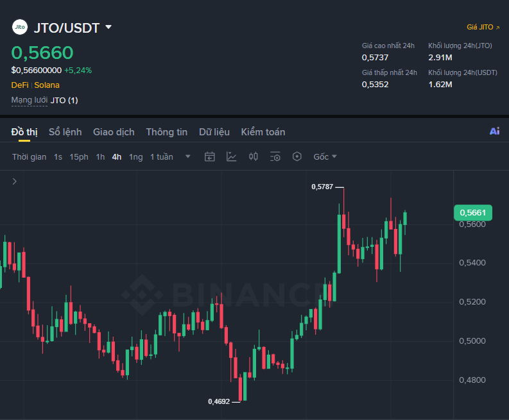Click the JTO (1) network value
This screenshot has width=509, height=420.
(64, 100)
